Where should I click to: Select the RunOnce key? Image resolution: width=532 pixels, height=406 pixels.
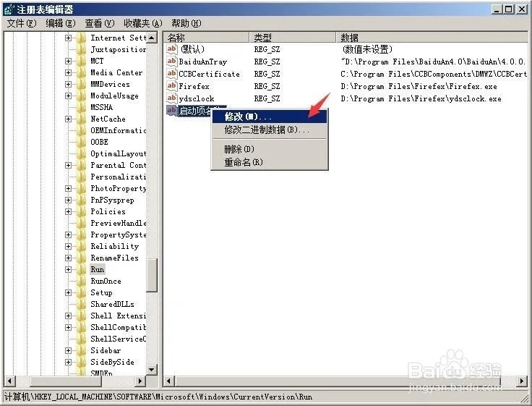(x=106, y=281)
